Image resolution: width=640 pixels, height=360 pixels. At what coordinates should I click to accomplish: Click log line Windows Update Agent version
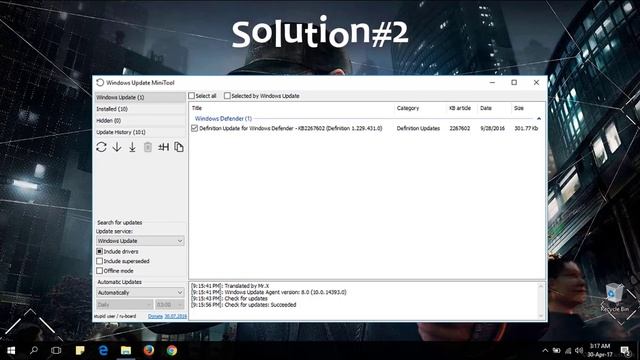tap(269, 292)
